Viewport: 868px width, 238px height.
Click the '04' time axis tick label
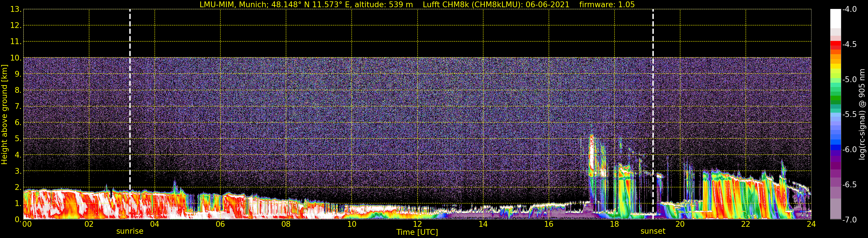click(155, 224)
